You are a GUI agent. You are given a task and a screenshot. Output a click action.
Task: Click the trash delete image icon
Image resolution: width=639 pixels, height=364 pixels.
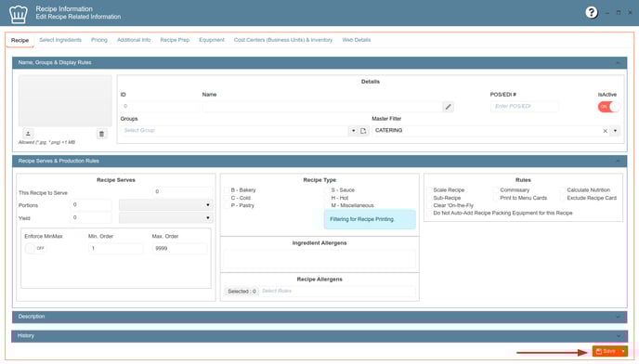[102, 134]
